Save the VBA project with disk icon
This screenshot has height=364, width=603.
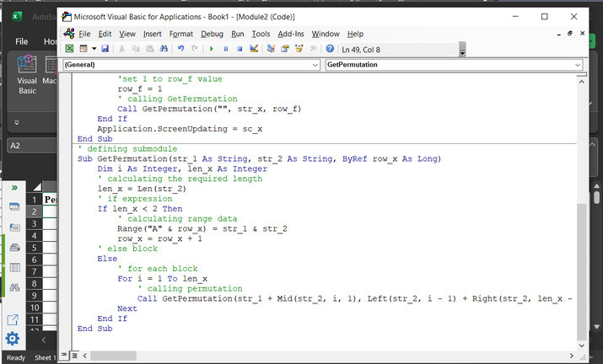click(105, 49)
